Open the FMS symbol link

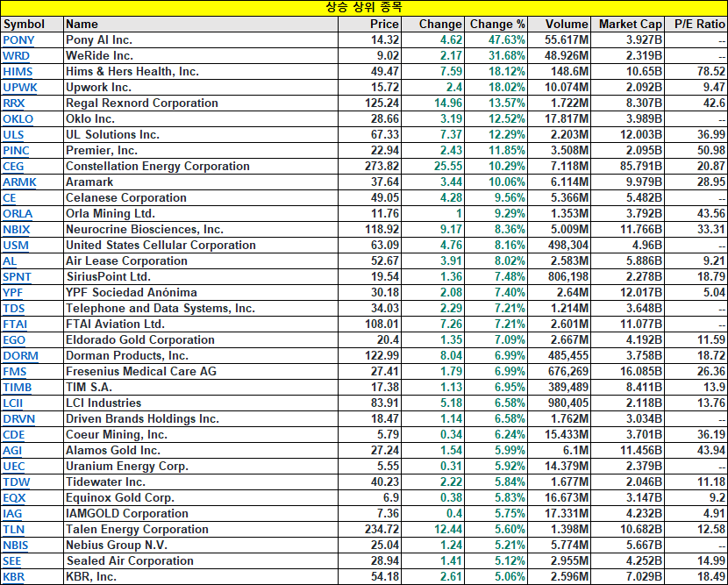(x=15, y=372)
